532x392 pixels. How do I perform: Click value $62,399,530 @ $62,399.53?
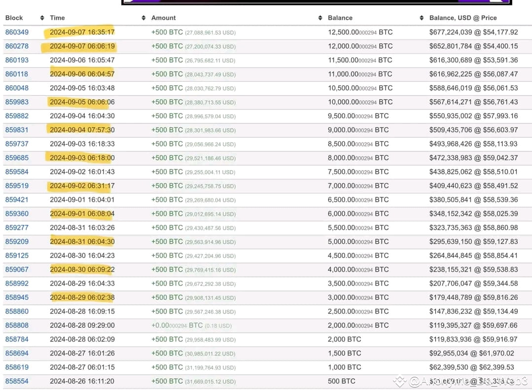coord(472,367)
